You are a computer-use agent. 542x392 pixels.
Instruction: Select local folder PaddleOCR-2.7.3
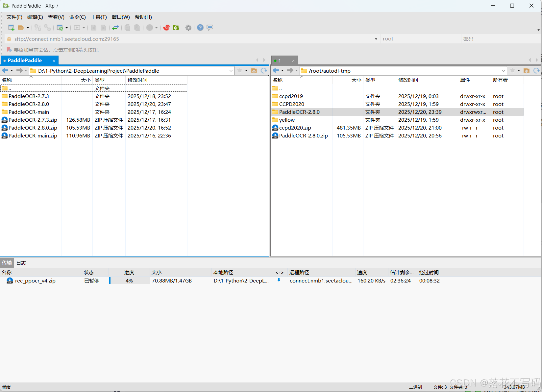(29, 96)
